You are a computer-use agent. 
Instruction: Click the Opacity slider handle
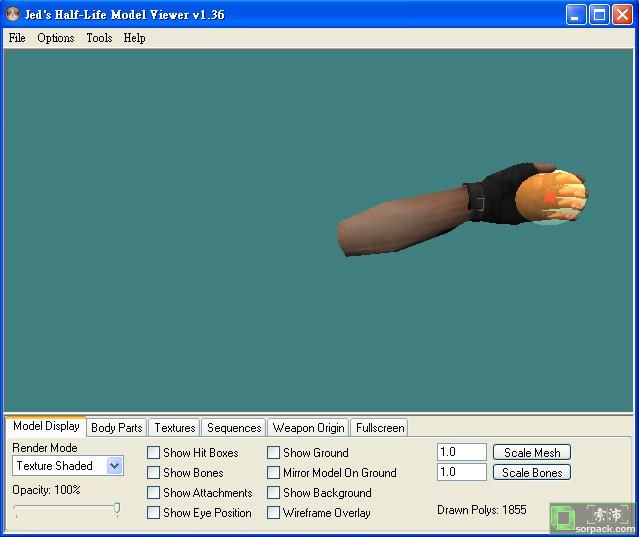click(x=117, y=509)
